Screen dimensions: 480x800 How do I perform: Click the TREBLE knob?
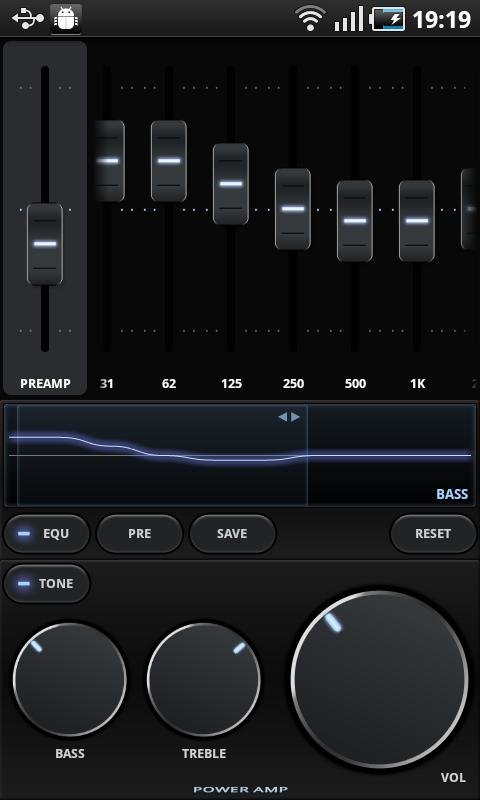pyautogui.click(x=204, y=679)
